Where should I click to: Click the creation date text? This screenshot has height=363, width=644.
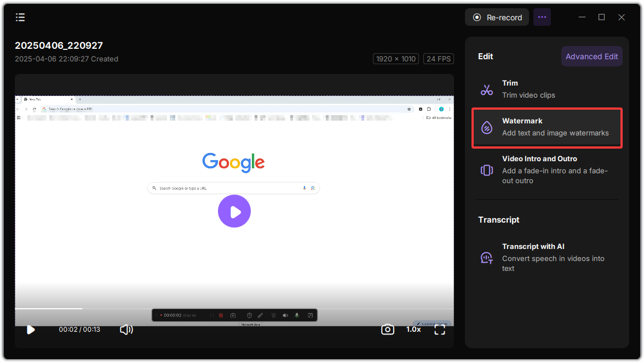coord(67,59)
